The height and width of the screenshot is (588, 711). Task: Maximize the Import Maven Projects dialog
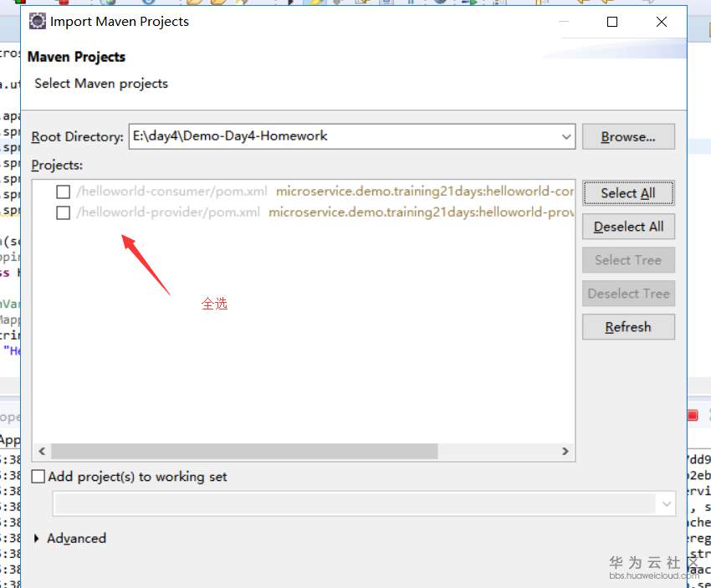[x=612, y=22]
